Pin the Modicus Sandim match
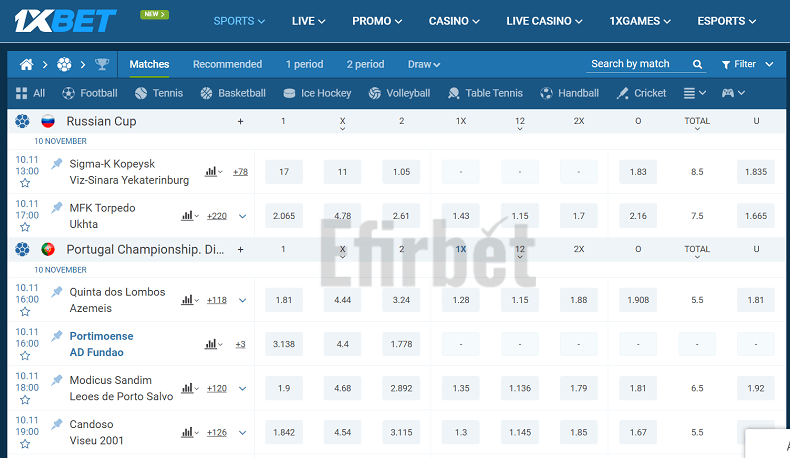This screenshot has height=458, width=790. pyautogui.click(x=56, y=380)
